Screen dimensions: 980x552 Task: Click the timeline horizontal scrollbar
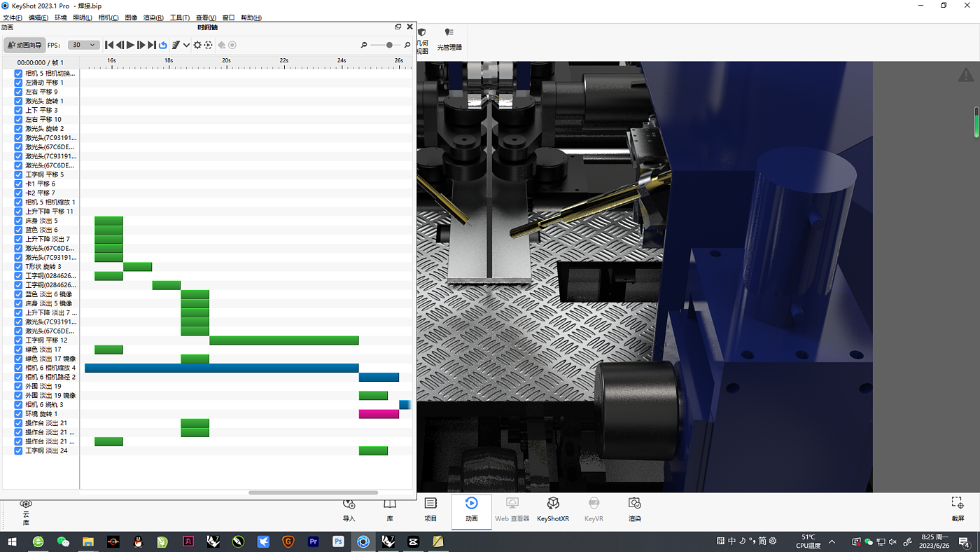(313, 492)
